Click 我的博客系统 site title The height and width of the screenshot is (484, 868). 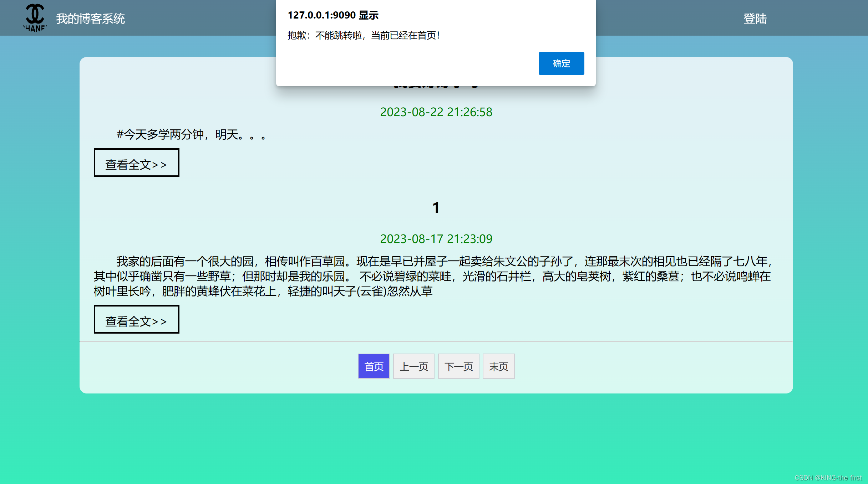[91, 20]
